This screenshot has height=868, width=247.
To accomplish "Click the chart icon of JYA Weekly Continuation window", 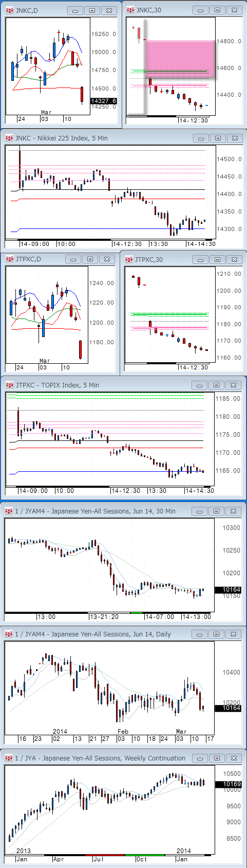I will point(9,758).
